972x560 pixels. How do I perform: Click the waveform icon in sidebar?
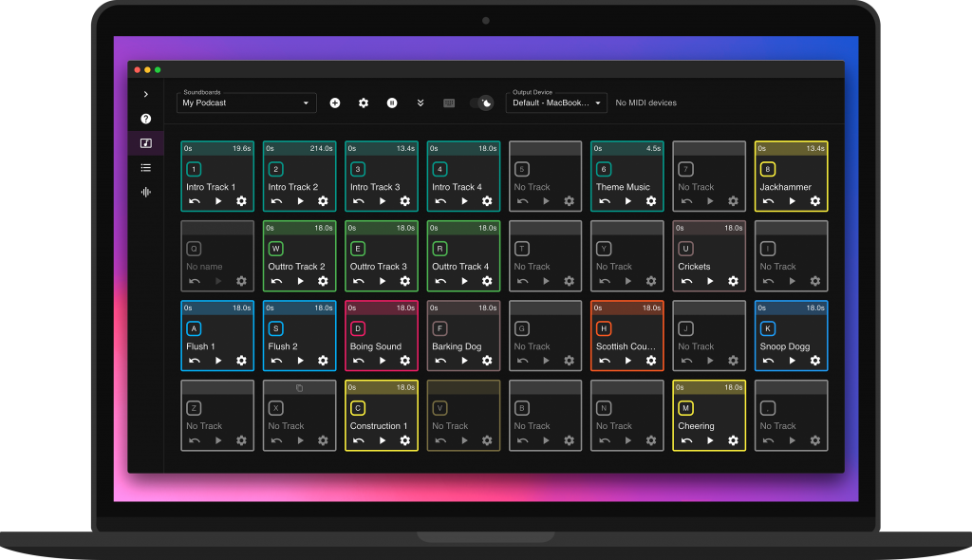[x=146, y=192]
